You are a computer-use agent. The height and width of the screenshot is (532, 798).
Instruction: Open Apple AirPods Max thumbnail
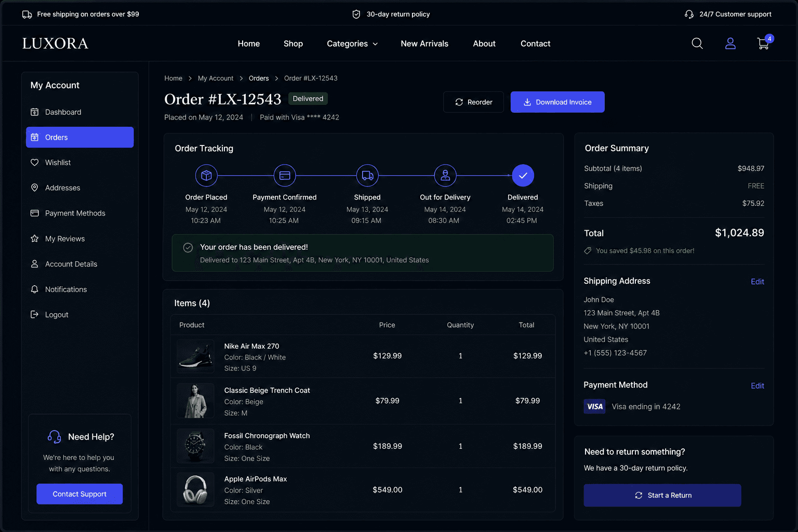(x=195, y=489)
